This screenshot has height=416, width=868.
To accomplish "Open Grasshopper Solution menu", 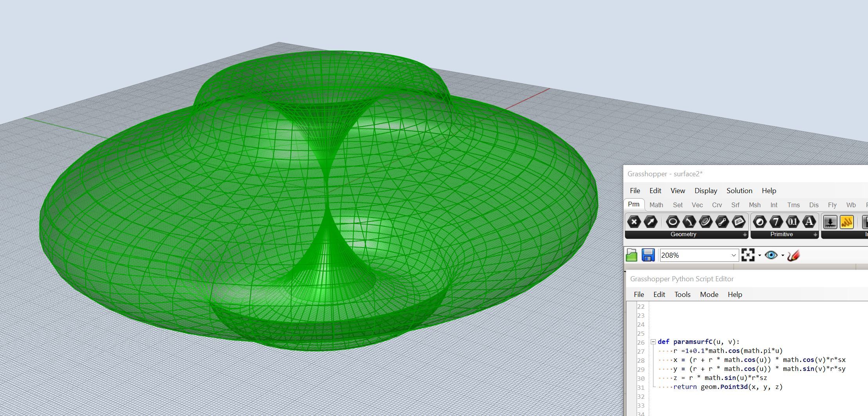I will click(740, 191).
